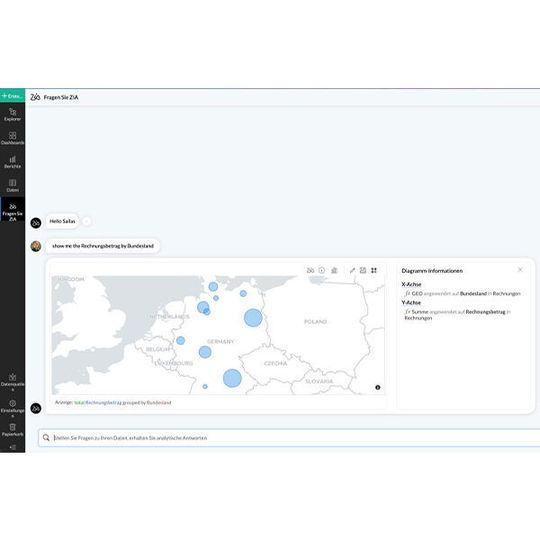The width and height of the screenshot is (540, 540).
Task: Click the map info icon at bottom right
Action: [378, 387]
